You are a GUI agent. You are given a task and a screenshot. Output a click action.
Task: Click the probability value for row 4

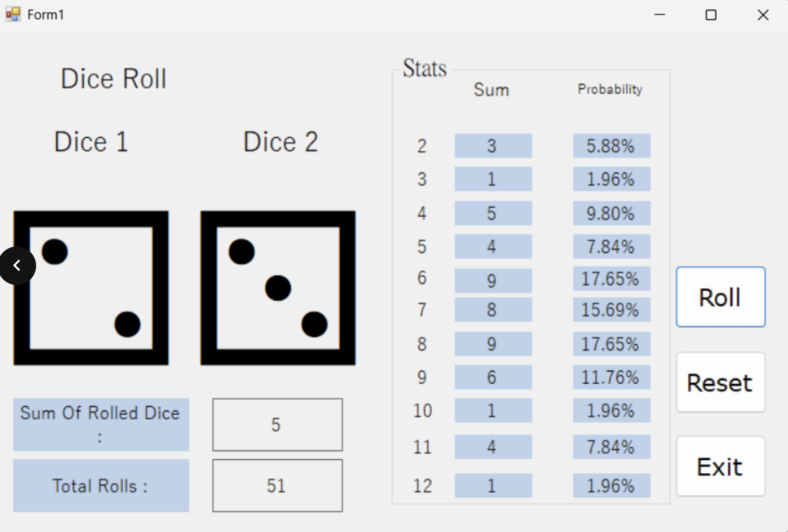click(611, 213)
